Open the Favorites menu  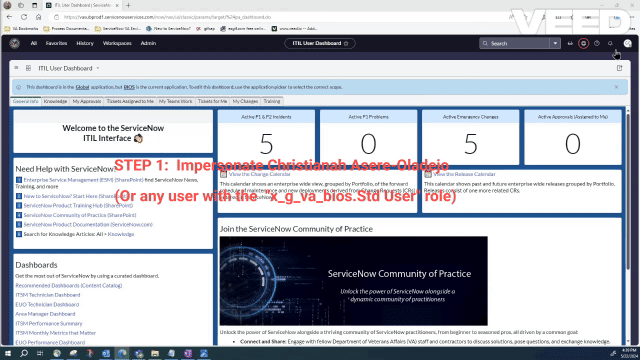[x=56, y=43]
